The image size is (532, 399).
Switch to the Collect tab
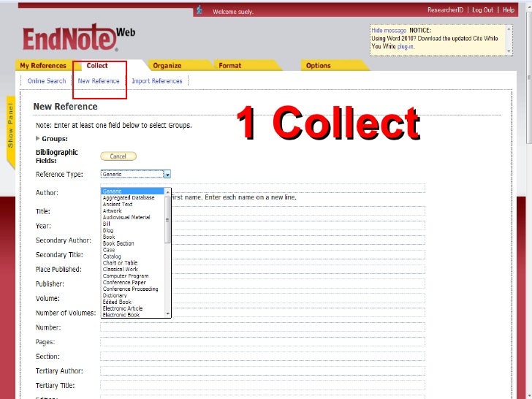97,66
